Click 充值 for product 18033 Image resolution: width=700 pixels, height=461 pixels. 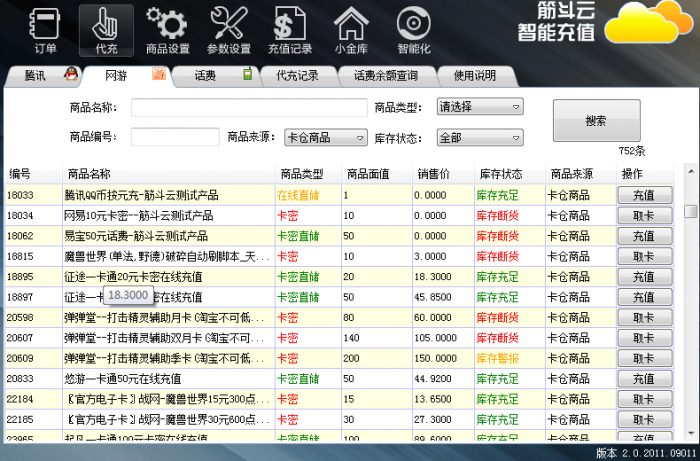(x=645, y=195)
